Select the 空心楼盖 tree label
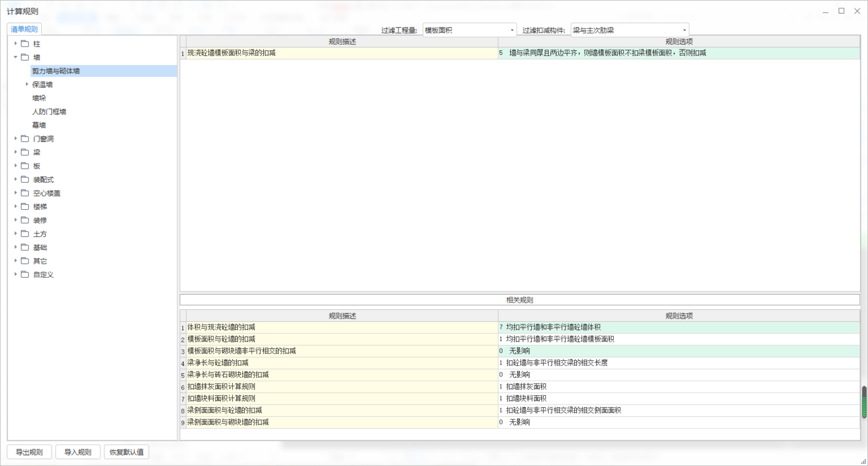This screenshot has width=868, height=466. [x=47, y=193]
